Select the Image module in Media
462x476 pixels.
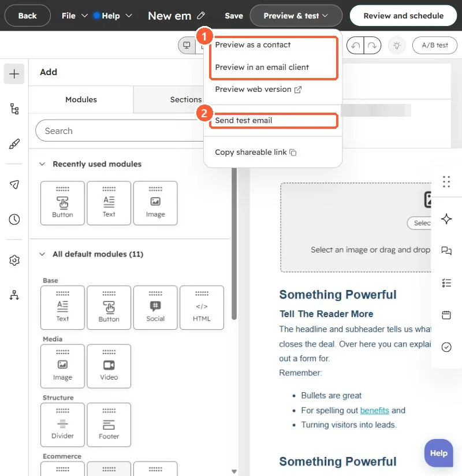(x=62, y=366)
